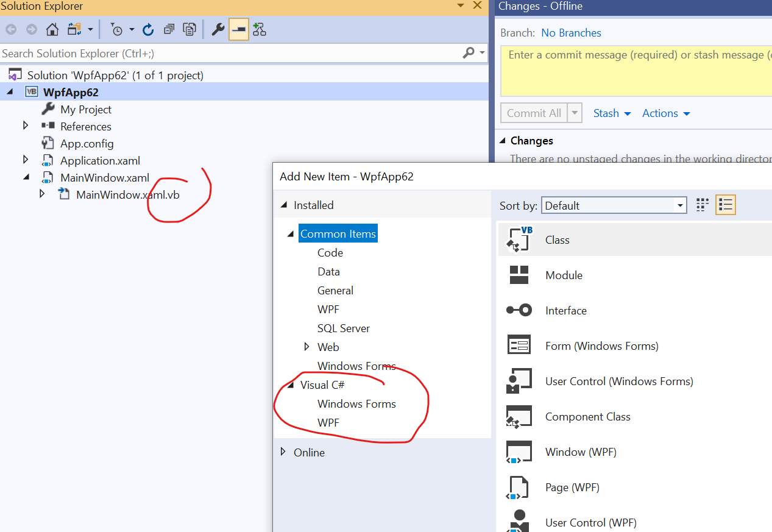
Task: Select Windows Forms under Visual C#
Action: click(x=356, y=404)
